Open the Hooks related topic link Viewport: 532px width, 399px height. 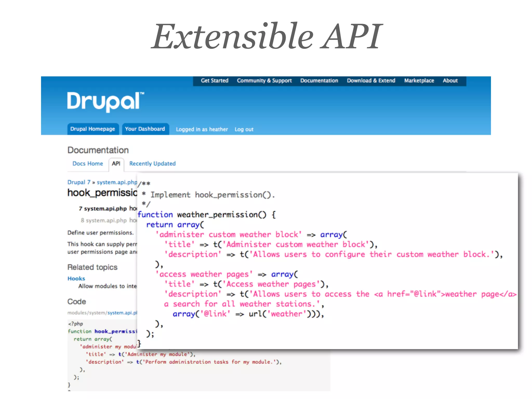(x=76, y=278)
